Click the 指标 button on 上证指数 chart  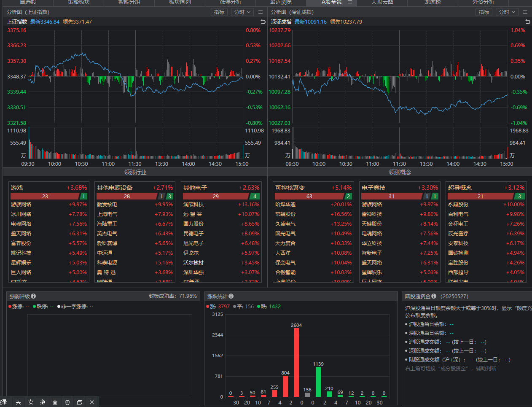click(x=219, y=12)
